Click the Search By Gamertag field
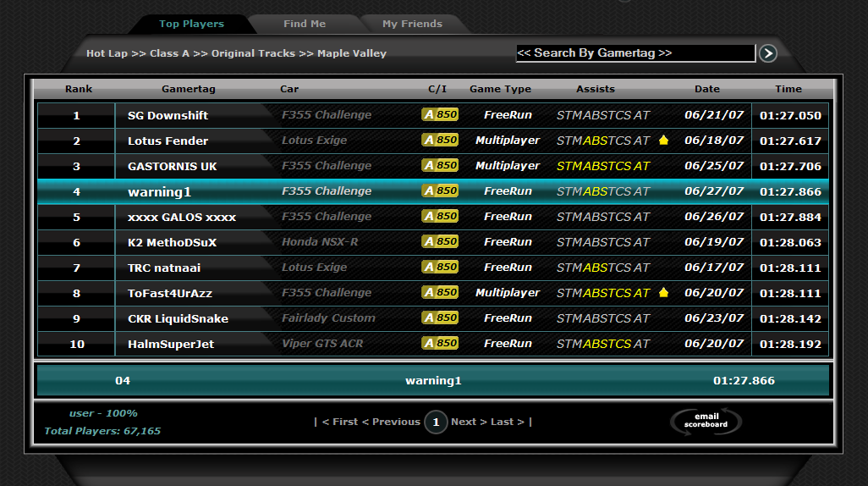This screenshot has width=868, height=486. [x=635, y=53]
